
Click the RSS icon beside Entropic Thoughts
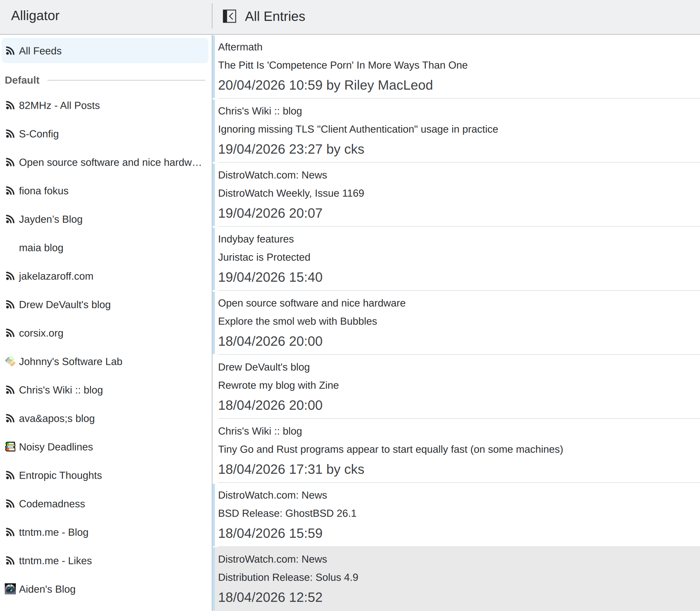pos(10,475)
